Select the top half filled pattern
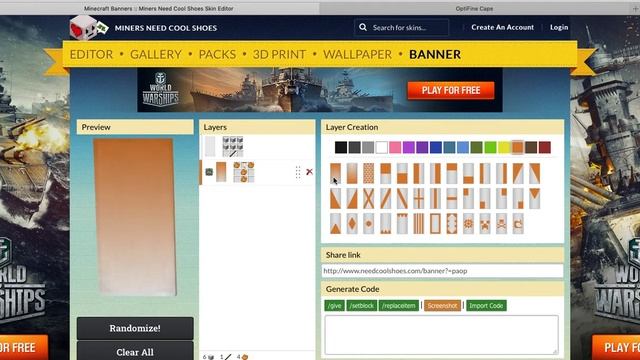The height and width of the screenshot is (360, 640). [386, 173]
